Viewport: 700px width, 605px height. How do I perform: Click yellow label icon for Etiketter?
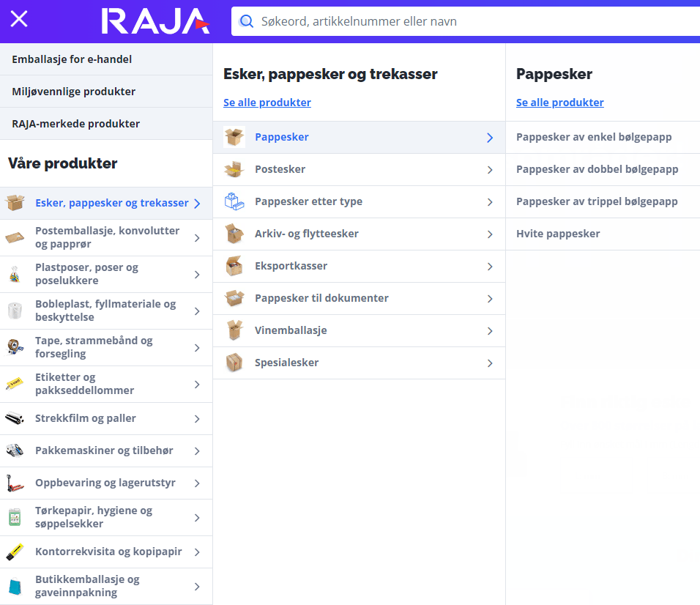point(15,384)
